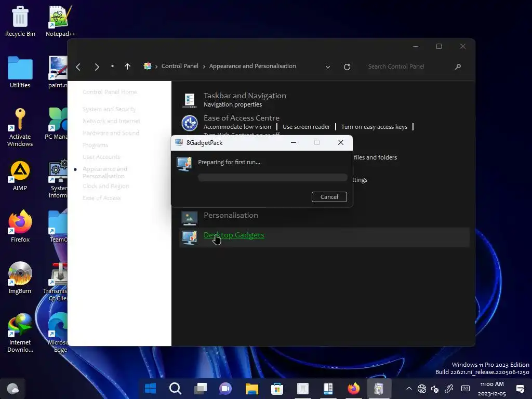Open Network and Internet in sidebar
This screenshot has width=532, height=399.
coord(111,121)
